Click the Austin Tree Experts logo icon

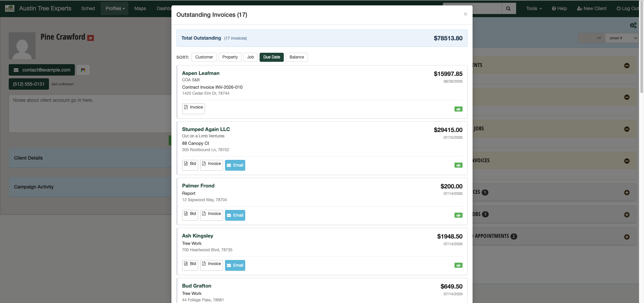[x=10, y=8]
